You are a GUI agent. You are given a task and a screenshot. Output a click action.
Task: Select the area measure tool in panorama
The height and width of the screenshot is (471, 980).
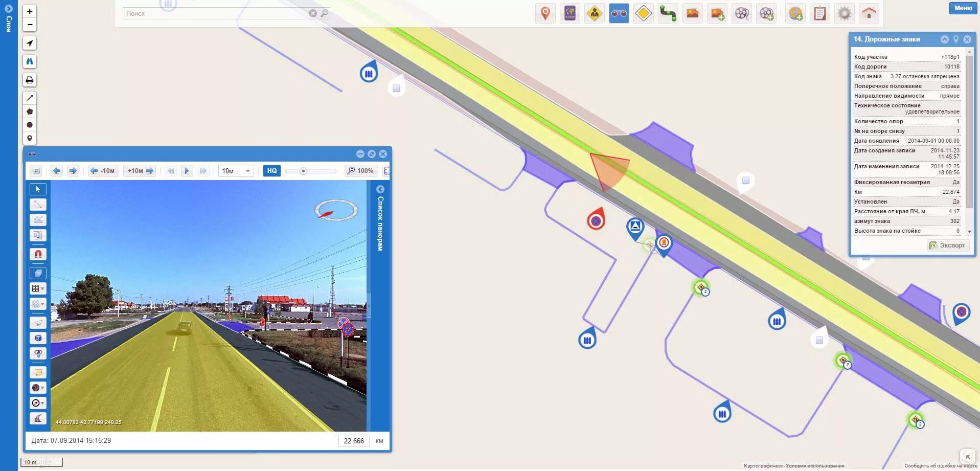pos(38,220)
